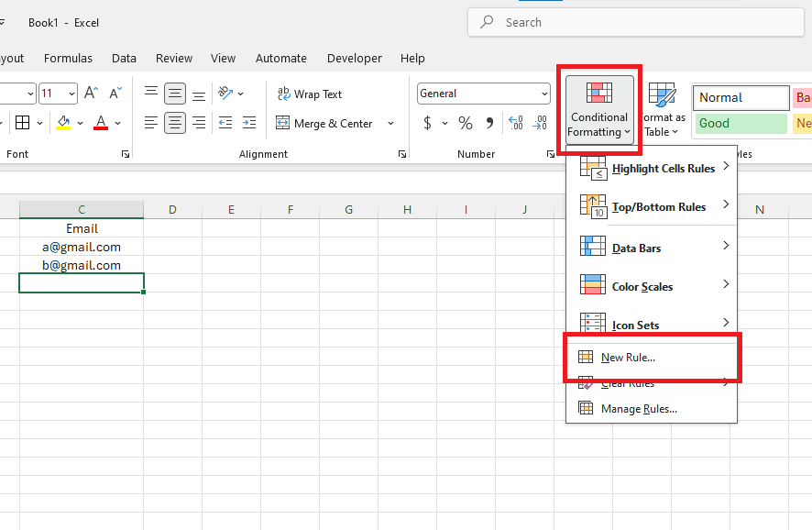Apply the Good cell style
Viewport: 812px width, 530px height.
(x=741, y=123)
